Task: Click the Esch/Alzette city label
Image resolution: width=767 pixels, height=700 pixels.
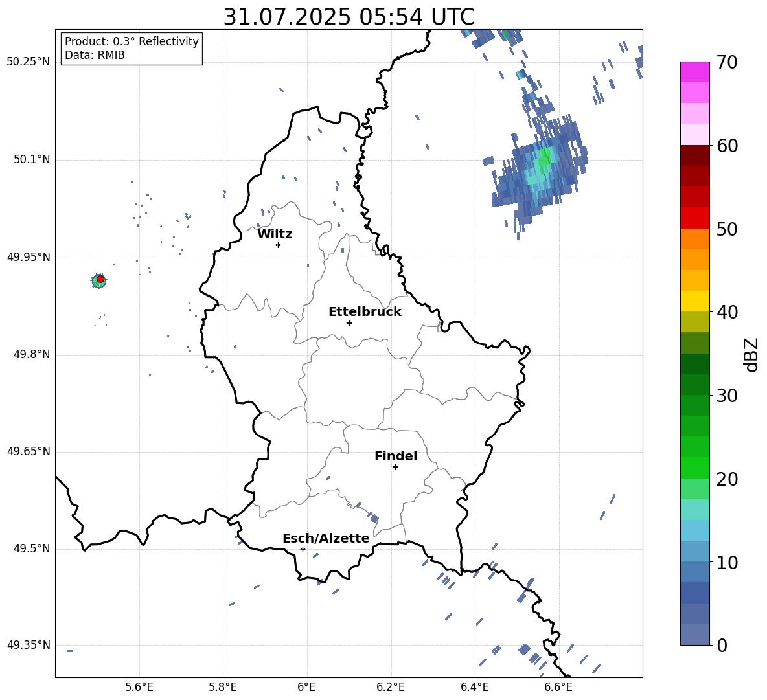Action: point(326,538)
